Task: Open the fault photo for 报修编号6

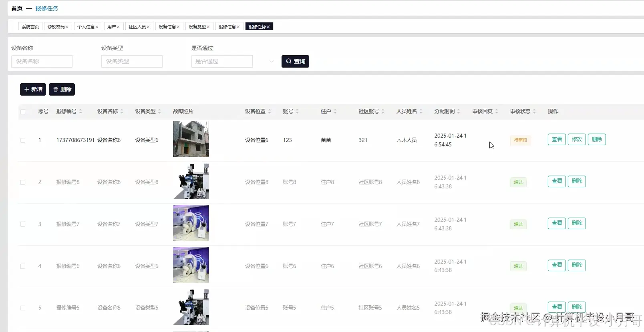Action: [x=191, y=265]
